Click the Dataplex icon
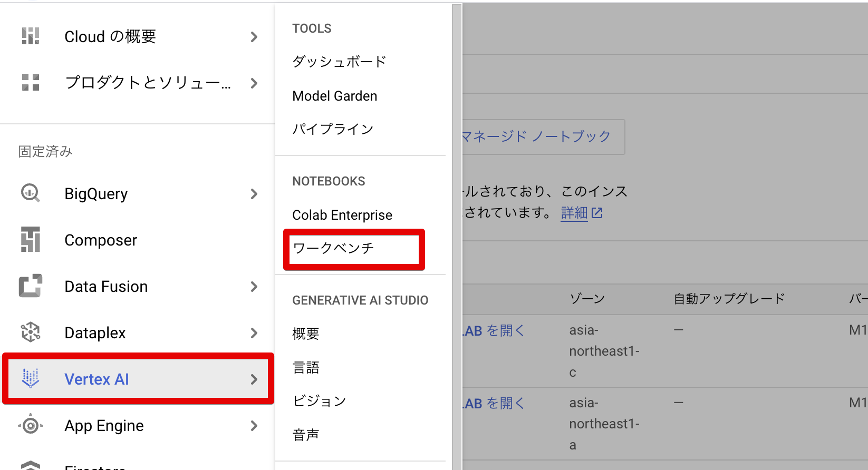The width and height of the screenshot is (868, 470). pos(31,332)
